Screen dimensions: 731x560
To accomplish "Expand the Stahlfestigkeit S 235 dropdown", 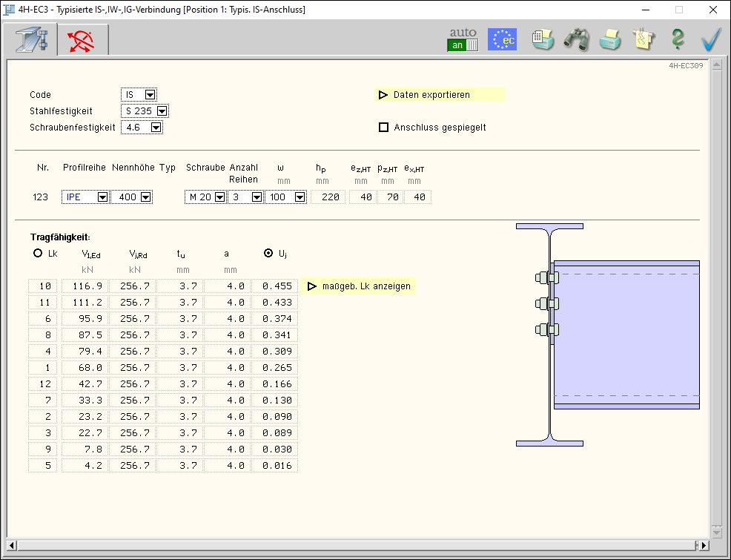I will pyautogui.click(x=162, y=111).
